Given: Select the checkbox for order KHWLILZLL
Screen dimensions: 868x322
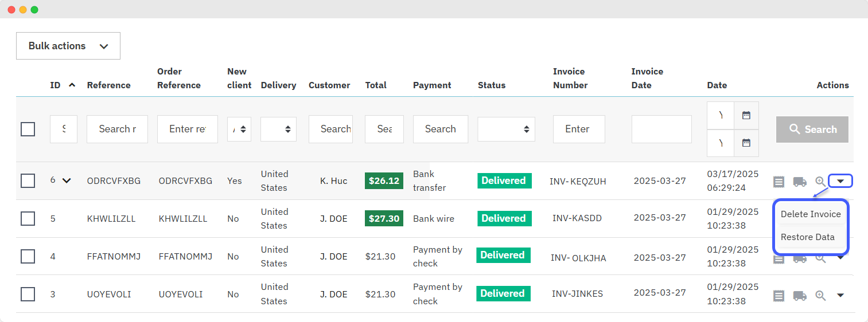Looking at the screenshot, I should pyautogui.click(x=28, y=218).
